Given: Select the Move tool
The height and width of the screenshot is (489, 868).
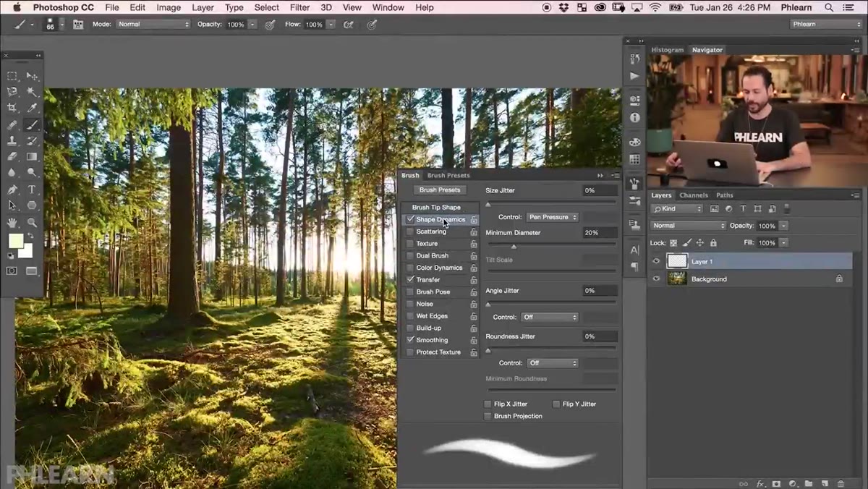Looking at the screenshot, I should [33, 76].
